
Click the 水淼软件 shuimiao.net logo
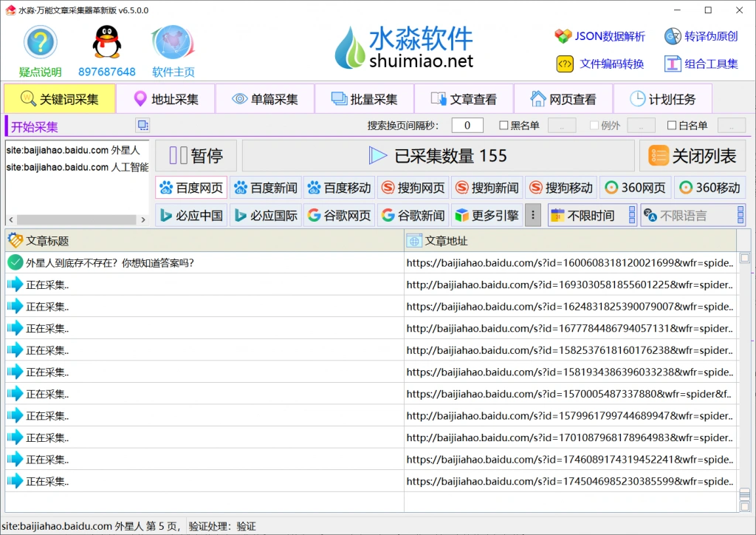(404, 47)
